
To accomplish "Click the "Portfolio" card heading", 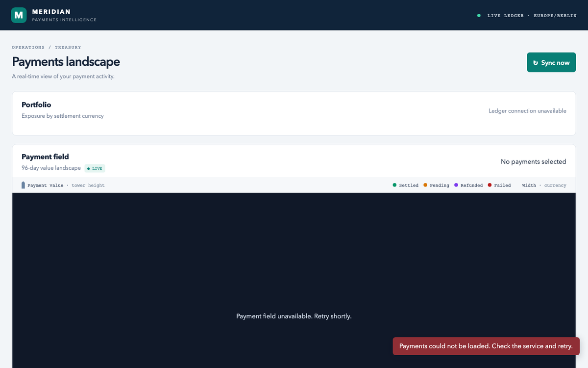I will [x=36, y=105].
